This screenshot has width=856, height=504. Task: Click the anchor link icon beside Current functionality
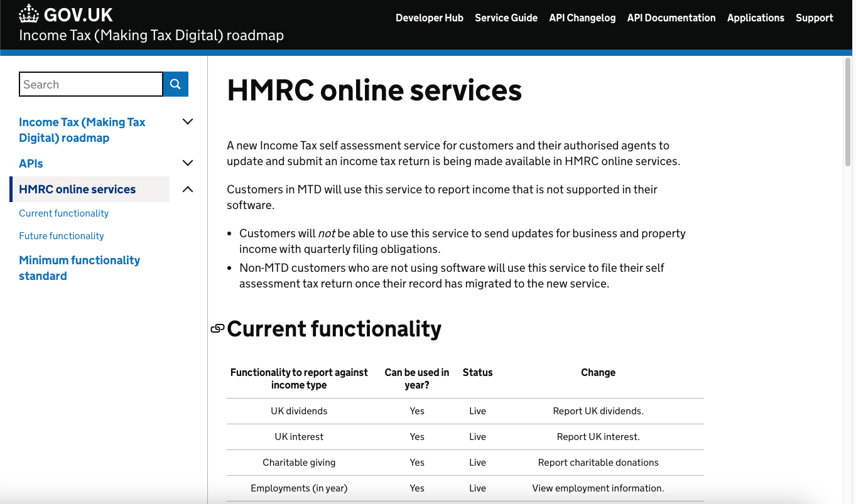click(x=217, y=328)
